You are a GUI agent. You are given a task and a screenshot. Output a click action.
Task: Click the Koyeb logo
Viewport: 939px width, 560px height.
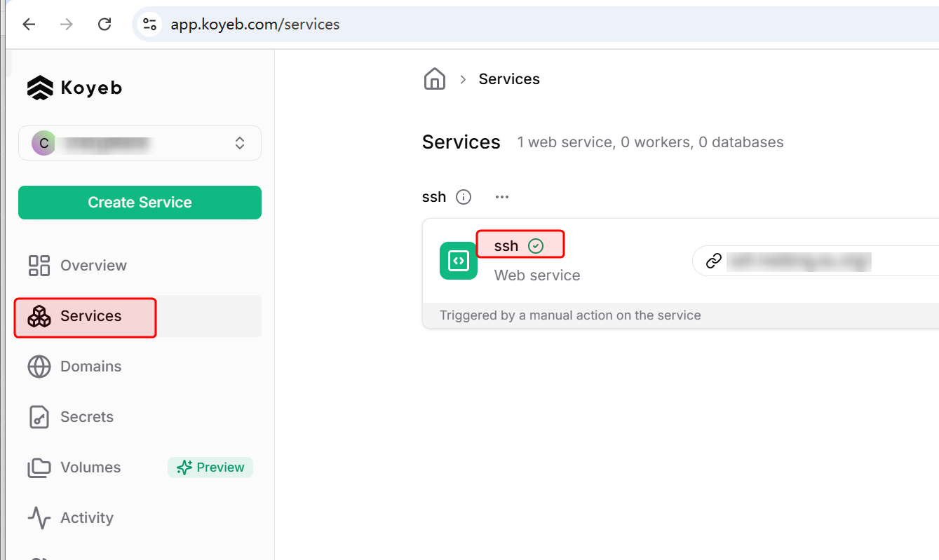pos(74,88)
